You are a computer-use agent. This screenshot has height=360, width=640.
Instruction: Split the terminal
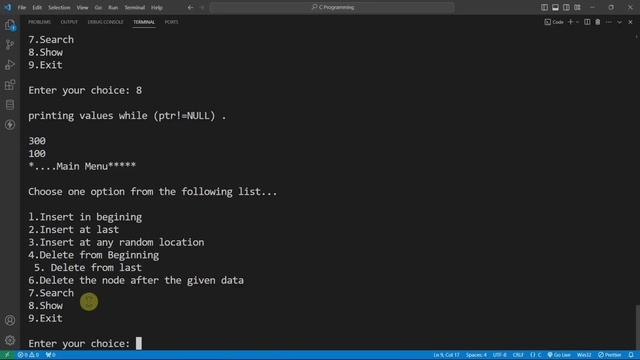coord(587,22)
